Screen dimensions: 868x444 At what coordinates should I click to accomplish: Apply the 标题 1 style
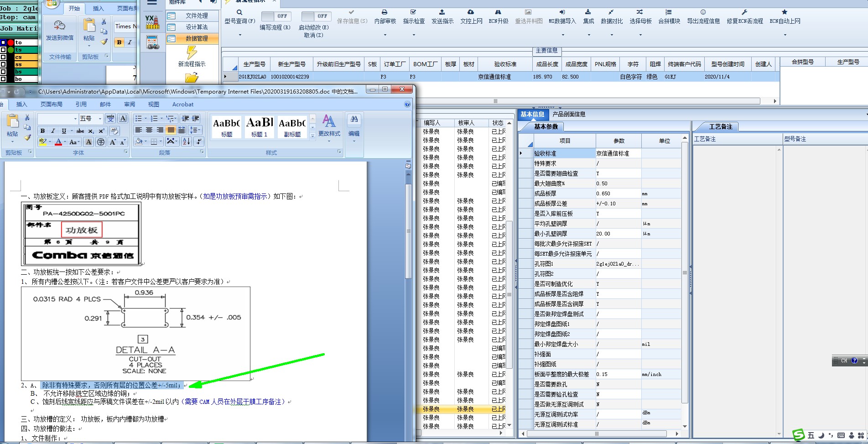(259, 127)
